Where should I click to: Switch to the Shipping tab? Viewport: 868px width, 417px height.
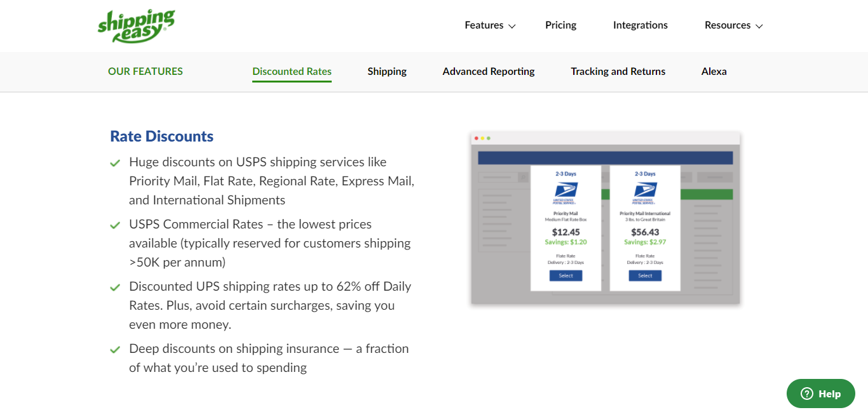pos(387,72)
